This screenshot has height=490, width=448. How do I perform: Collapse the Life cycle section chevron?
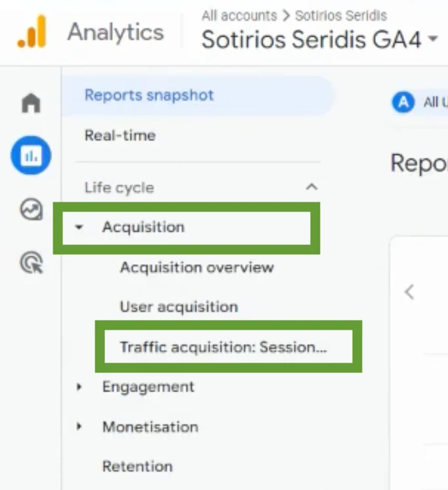click(311, 187)
